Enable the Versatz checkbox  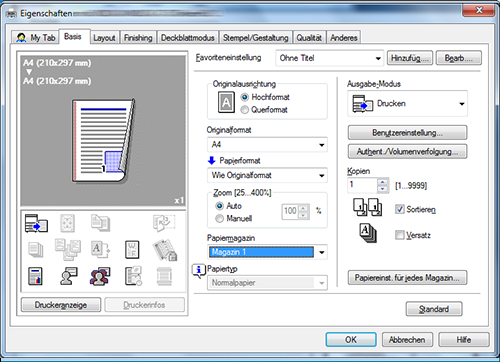[399, 235]
